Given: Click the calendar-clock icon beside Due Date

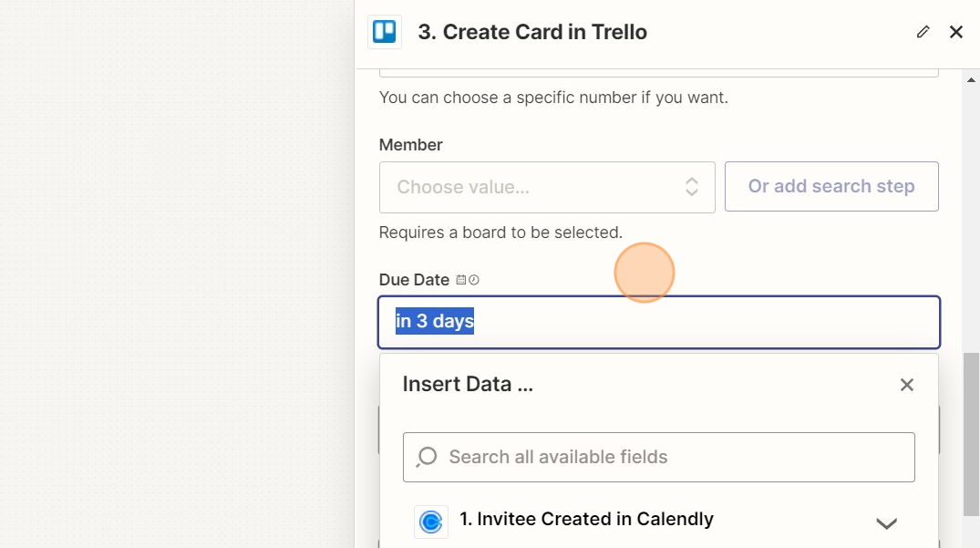Looking at the screenshot, I should [x=468, y=280].
